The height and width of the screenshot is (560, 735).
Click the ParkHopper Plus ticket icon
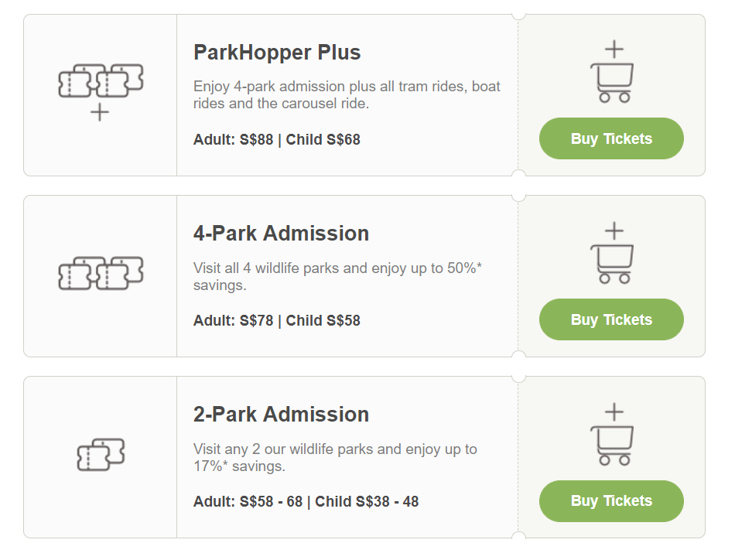click(101, 90)
